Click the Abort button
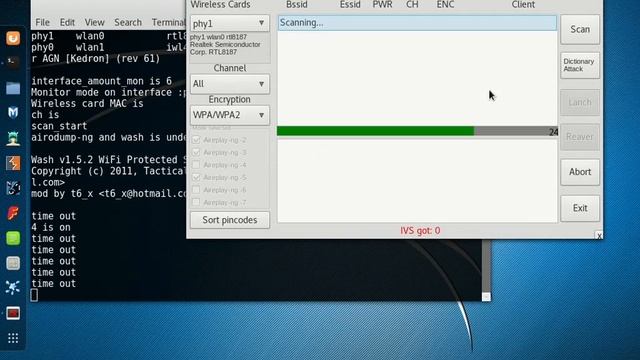640x360 pixels. pos(580,172)
